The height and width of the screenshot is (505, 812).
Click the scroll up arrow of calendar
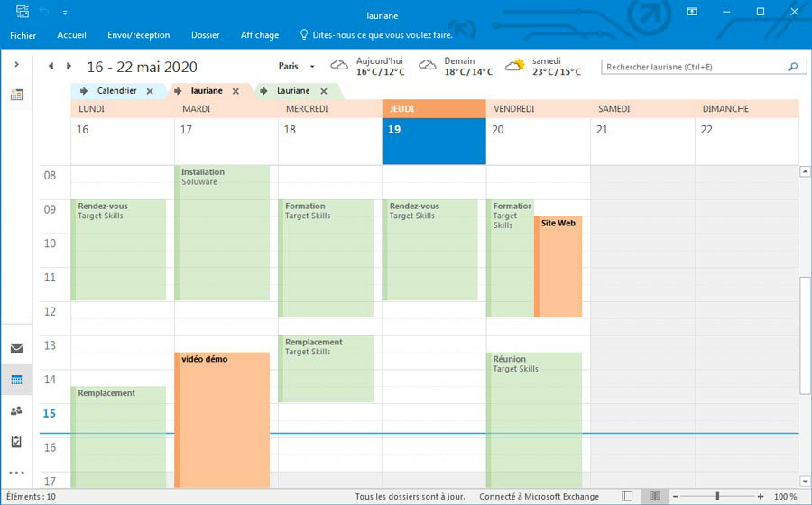pos(805,171)
